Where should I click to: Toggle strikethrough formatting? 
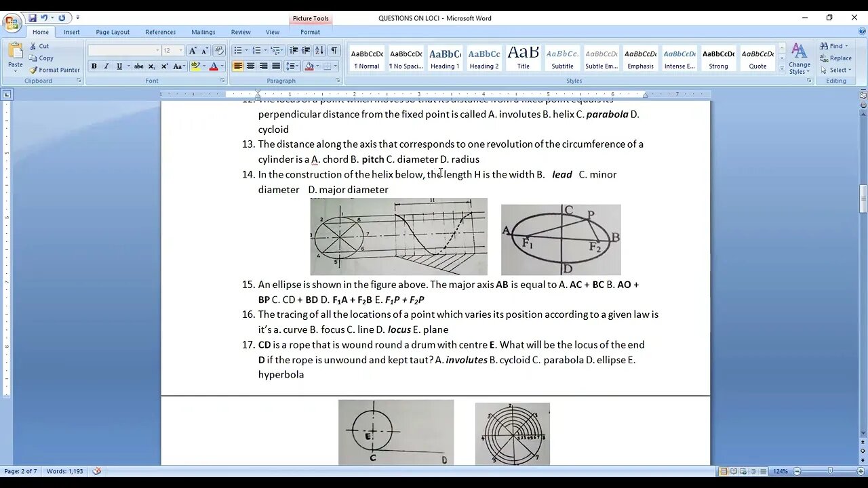pos(138,66)
